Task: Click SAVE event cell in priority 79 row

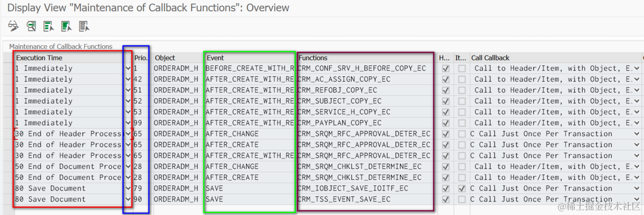Action: 250,189
